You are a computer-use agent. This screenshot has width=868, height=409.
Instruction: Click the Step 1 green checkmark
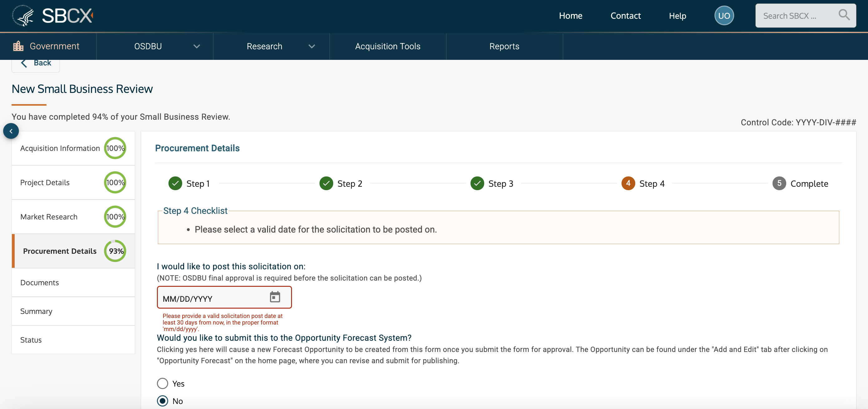(x=175, y=184)
